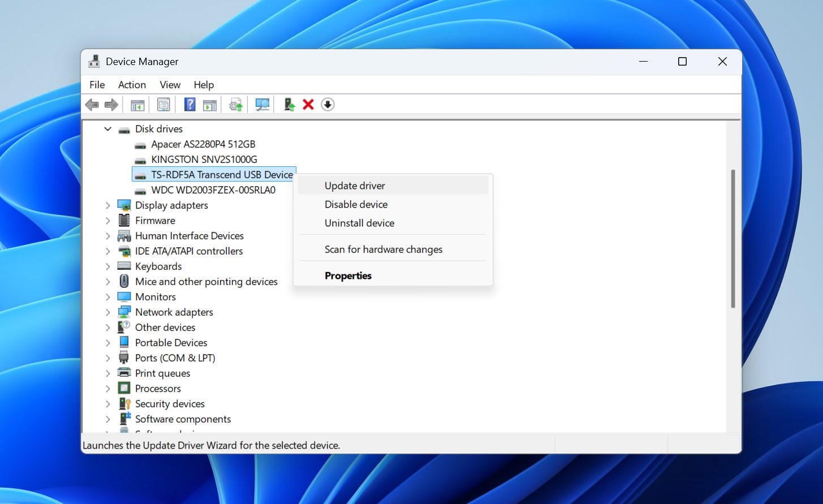Click the Software components icon
823x504 pixels.
click(124, 419)
